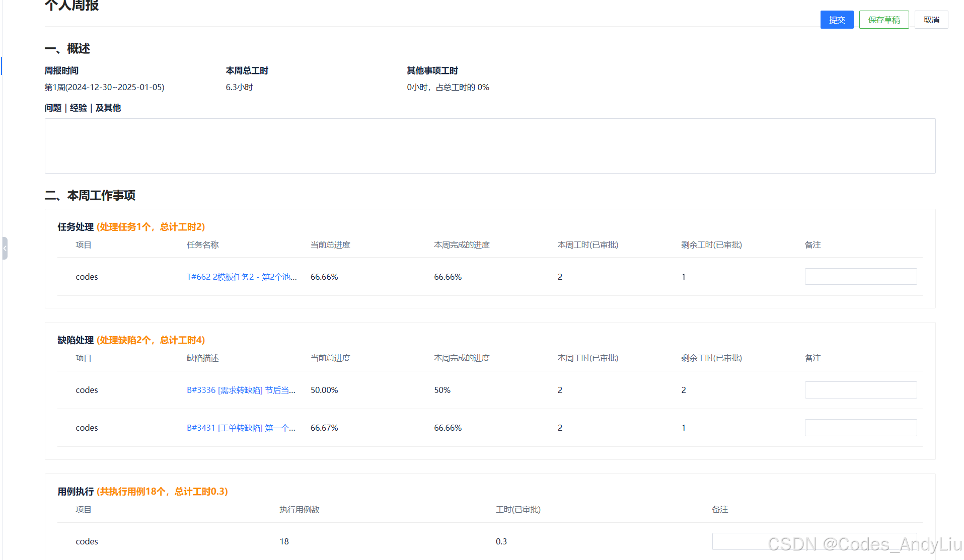
Task: Click the 工时(已审批) value 0.3
Action: pos(501,541)
